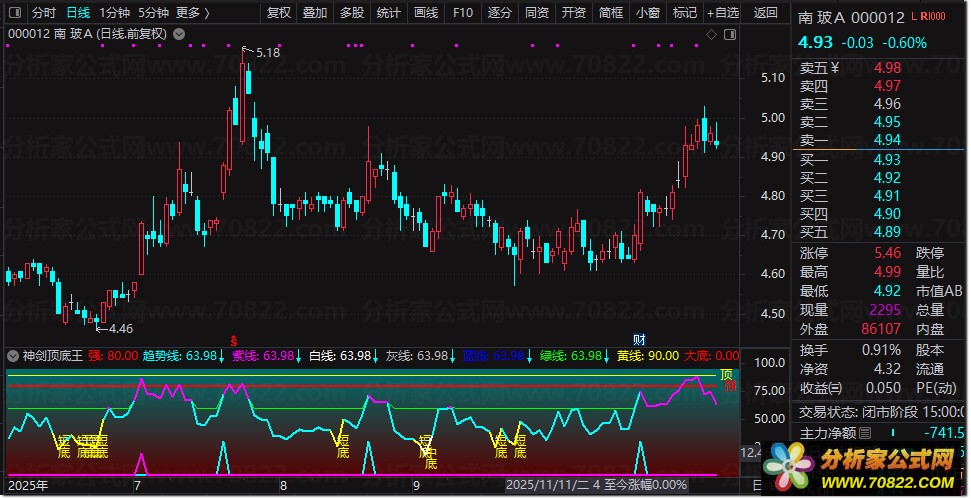
Task: Click the 财 financial report marker
Action: click(x=640, y=339)
